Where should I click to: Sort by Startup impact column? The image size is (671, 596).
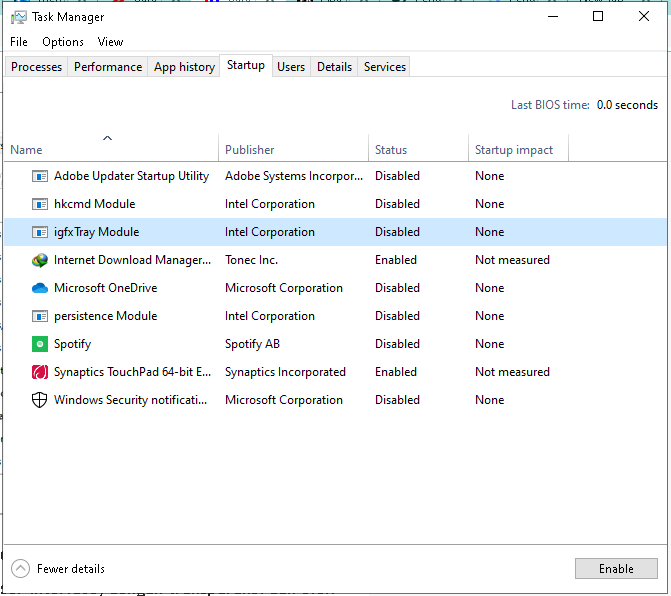pyautogui.click(x=513, y=150)
